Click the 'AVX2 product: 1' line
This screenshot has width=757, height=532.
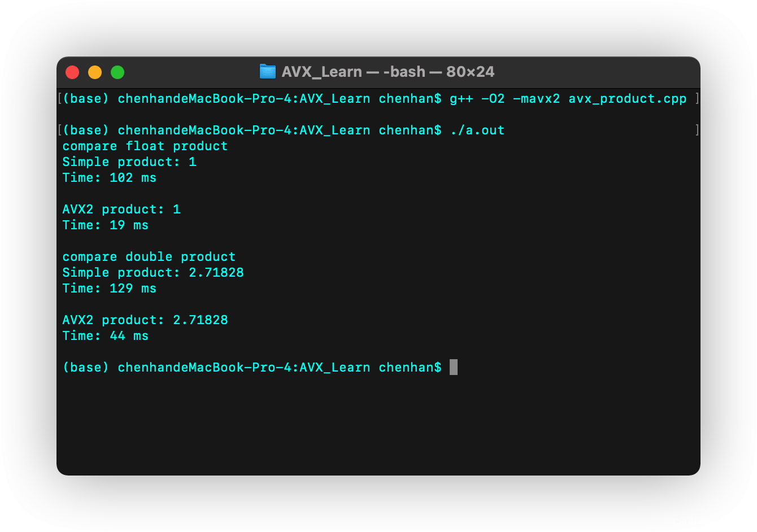click(x=121, y=210)
